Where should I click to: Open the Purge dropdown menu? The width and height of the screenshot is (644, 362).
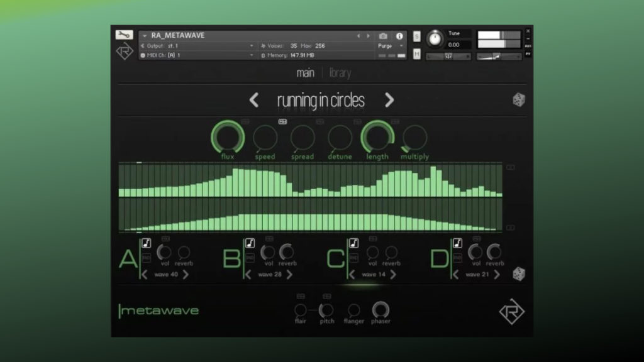(x=390, y=46)
